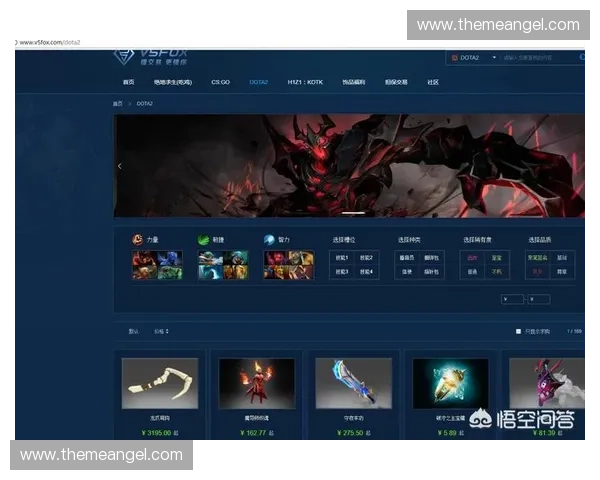Pick the Strength heroes portrait grid
600x480 pixels.
point(157,265)
